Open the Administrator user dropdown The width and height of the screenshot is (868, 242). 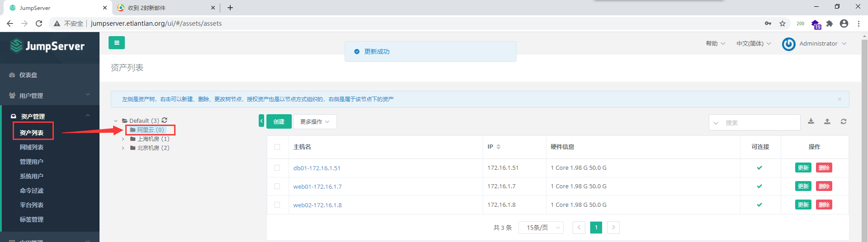(x=823, y=43)
